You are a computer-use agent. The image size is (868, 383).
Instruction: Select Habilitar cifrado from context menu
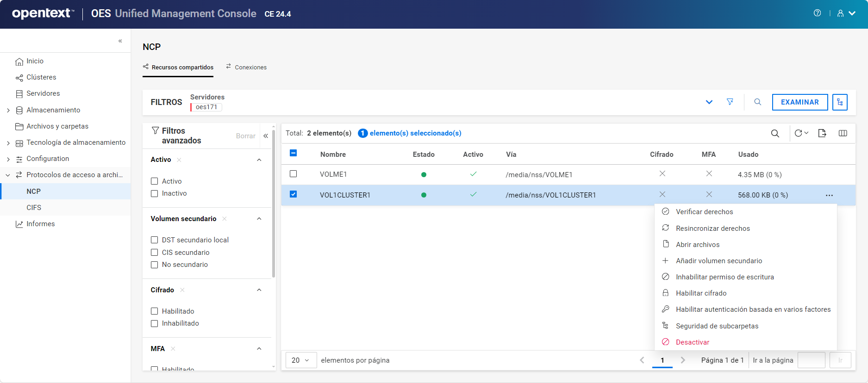(701, 293)
